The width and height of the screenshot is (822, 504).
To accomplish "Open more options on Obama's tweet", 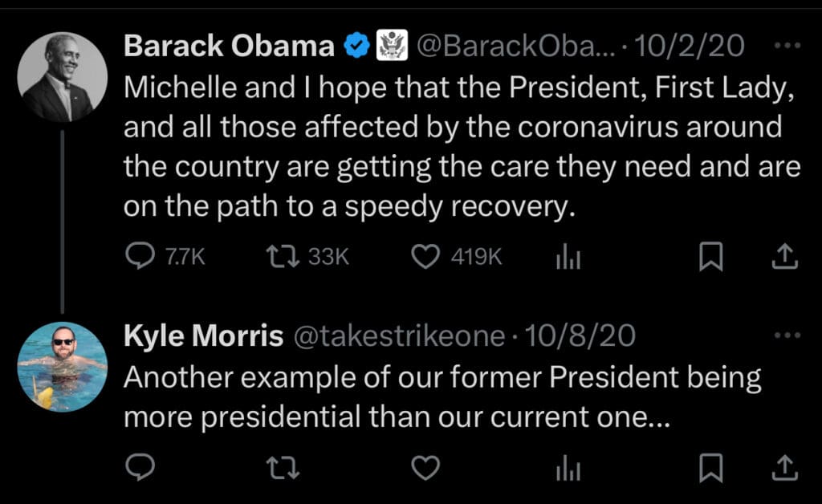I will coord(783,46).
